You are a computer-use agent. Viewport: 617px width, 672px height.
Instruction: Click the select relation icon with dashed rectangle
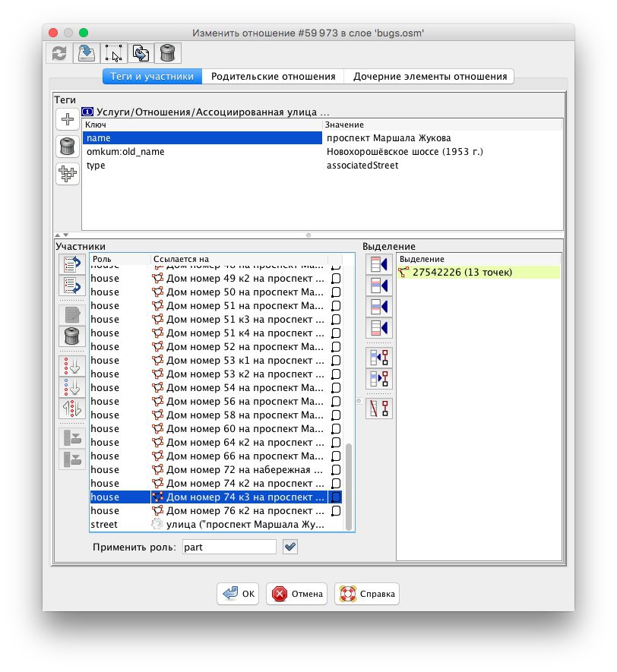pyautogui.click(x=113, y=52)
